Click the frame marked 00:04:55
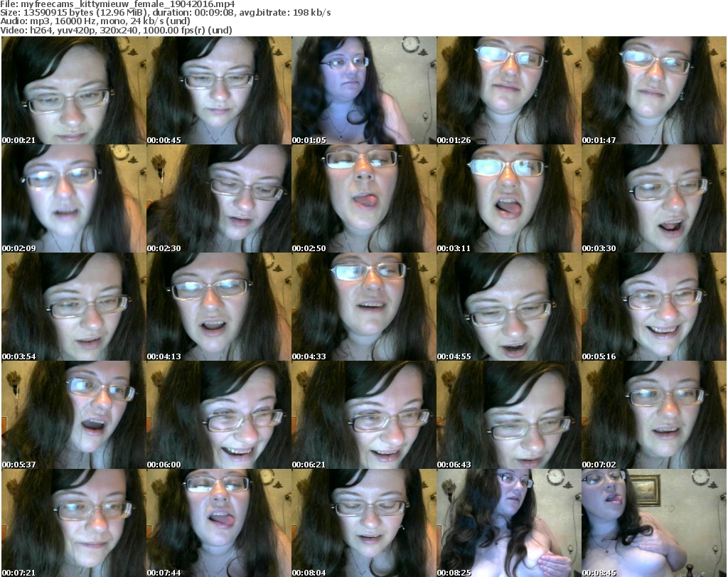This screenshot has width=728, height=577. (509, 307)
